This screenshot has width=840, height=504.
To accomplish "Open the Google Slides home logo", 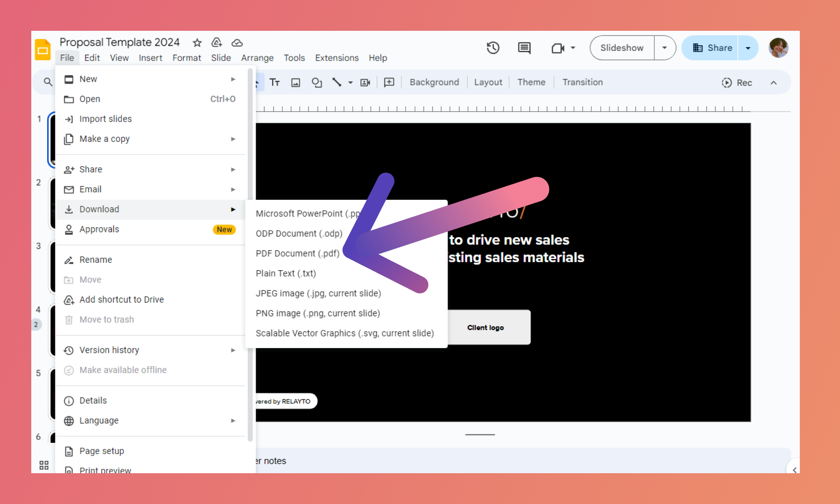I will tap(43, 49).
